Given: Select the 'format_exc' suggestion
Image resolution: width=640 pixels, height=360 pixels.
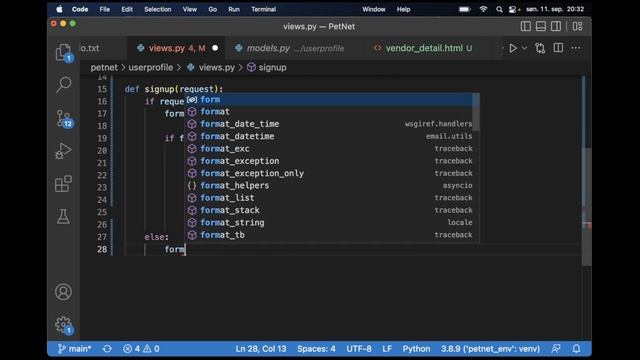Looking at the screenshot, I should pos(329,149).
